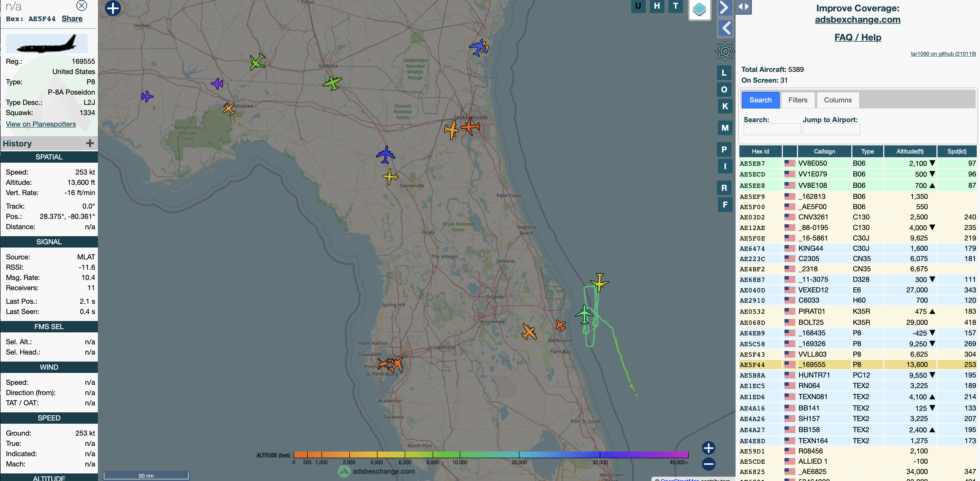Focus the Jump to Airport field
The height and width of the screenshot is (481, 980).
coord(831,129)
